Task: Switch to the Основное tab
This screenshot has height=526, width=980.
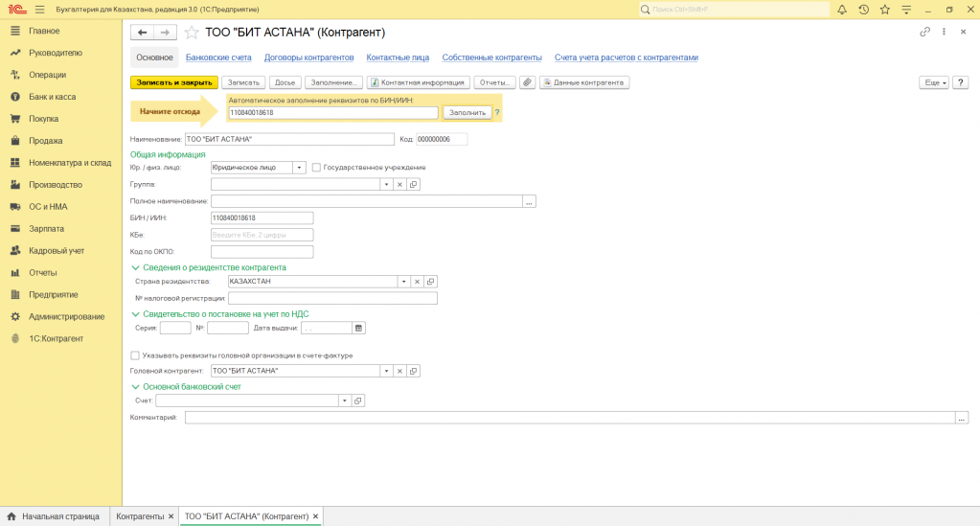Action: (x=154, y=57)
